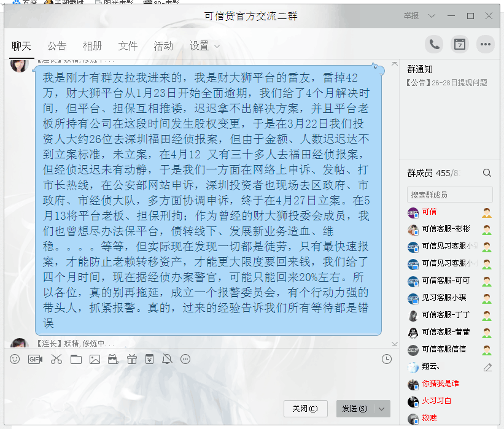Open chat message history clock
Image resolution: width=504 pixels, height=429 pixels.
[387, 359]
